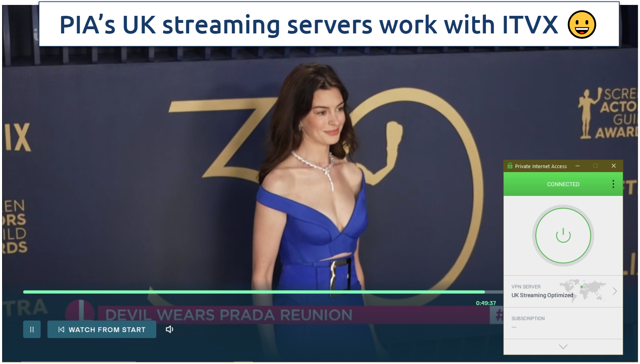Open the PIA three-dot options menu
The width and height of the screenshot is (640, 364).
(613, 184)
